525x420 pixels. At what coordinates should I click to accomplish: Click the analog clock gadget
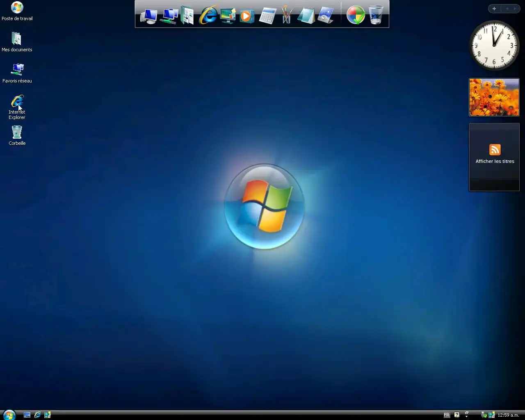click(494, 45)
